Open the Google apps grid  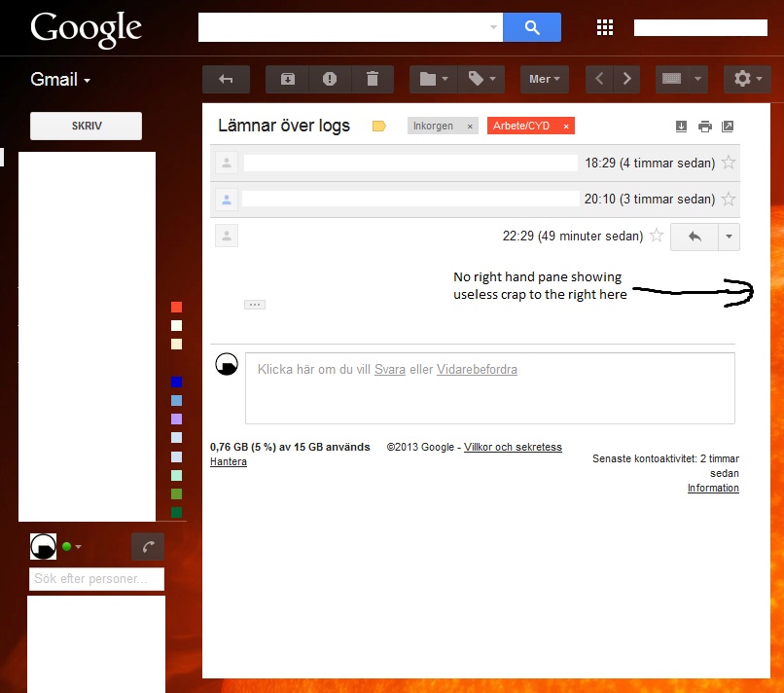(604, 27)
